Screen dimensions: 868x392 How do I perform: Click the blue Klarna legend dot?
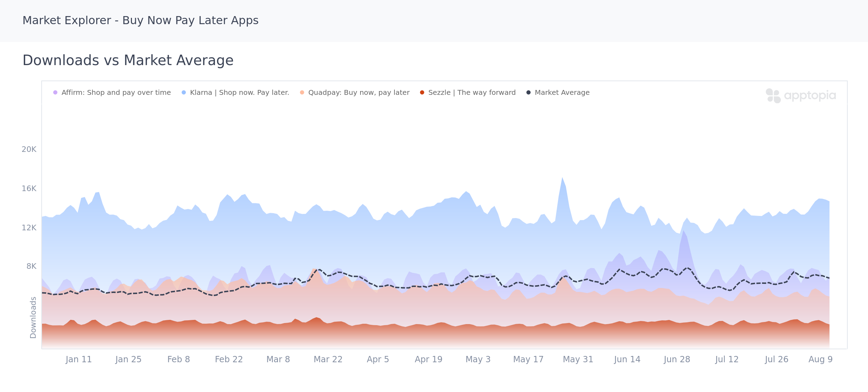click(x=184, y=92)
